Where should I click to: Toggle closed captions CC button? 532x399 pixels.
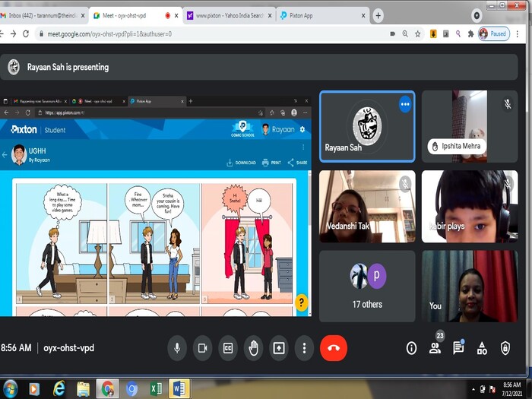point(228,348)
